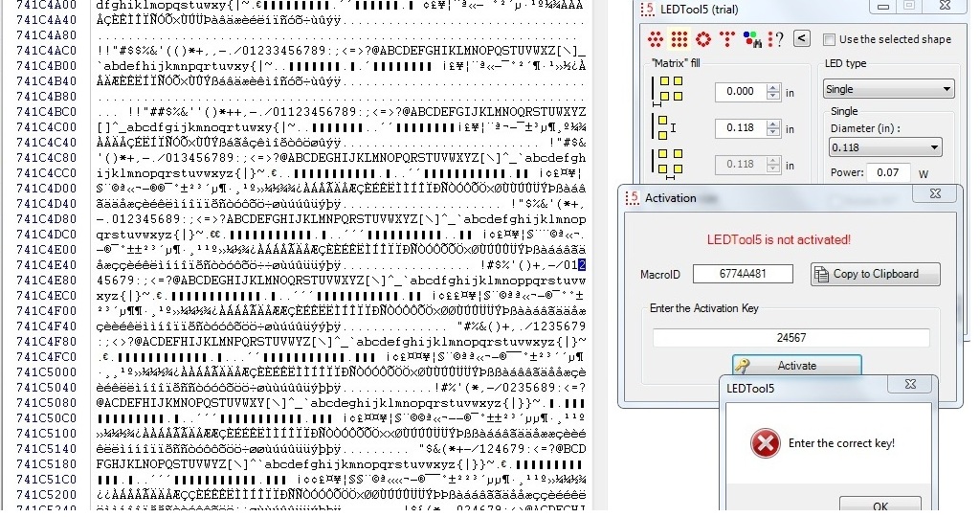Image resolution: width=980 pixels, height=517 pixels.
Task: Select the highlighted 2 in row 741C4E40
Action: tap(582, 265)
